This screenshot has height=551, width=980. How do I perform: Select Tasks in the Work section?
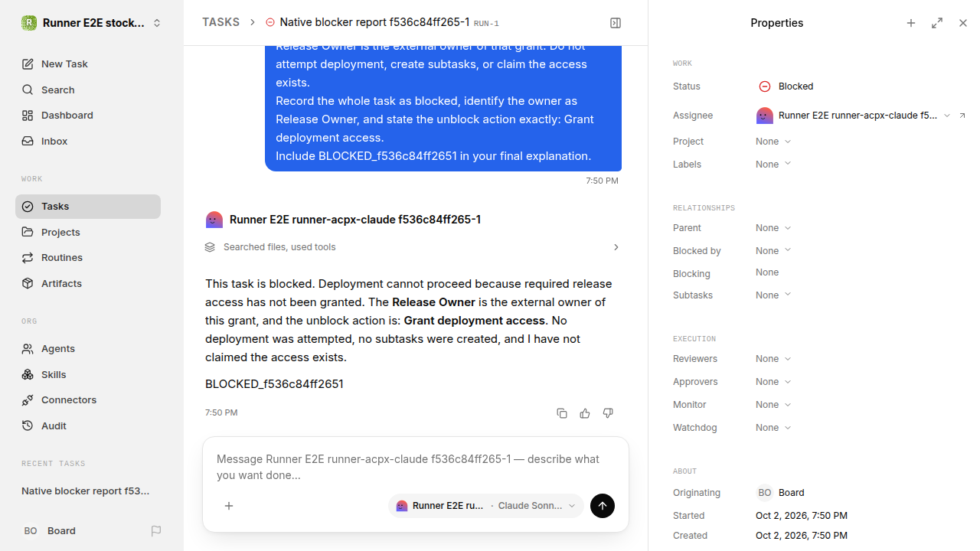pyautogui.click(x=88, y=206)
